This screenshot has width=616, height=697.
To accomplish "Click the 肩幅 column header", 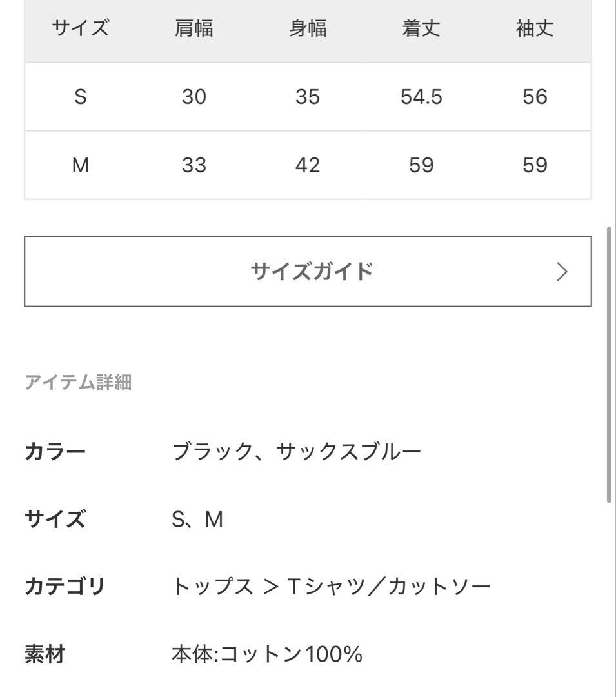I will 194,28.
